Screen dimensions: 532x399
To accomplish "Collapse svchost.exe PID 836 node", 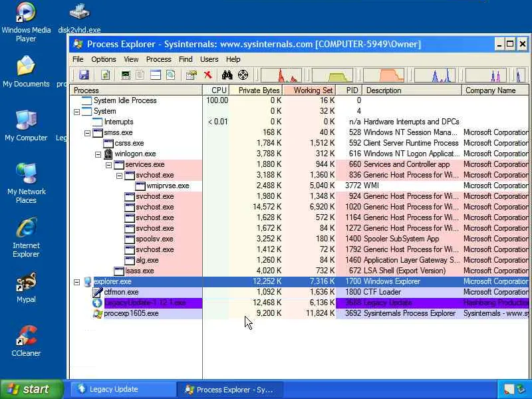I will coord(120,176).
